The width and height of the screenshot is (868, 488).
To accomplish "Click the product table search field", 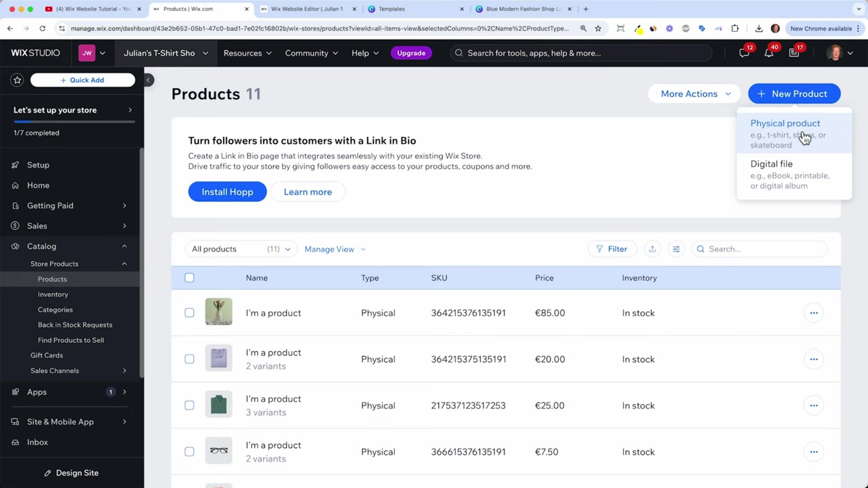I will coord(759,249).
